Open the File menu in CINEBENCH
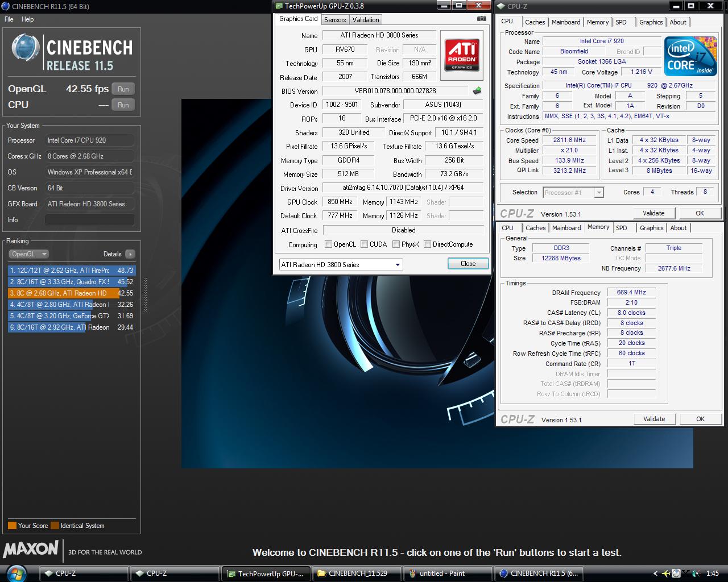The height and width of the screenshot is (582, 728). coord(9,19)
